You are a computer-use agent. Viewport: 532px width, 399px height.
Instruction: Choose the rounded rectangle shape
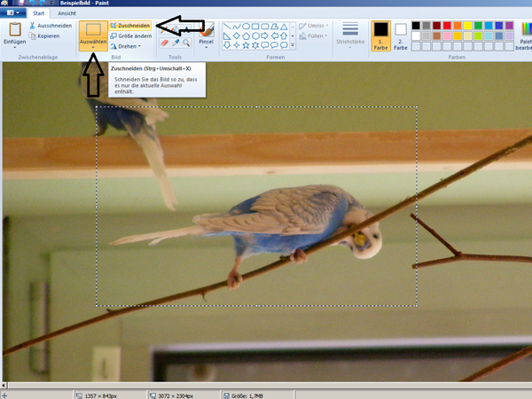(x=265, y=27)
